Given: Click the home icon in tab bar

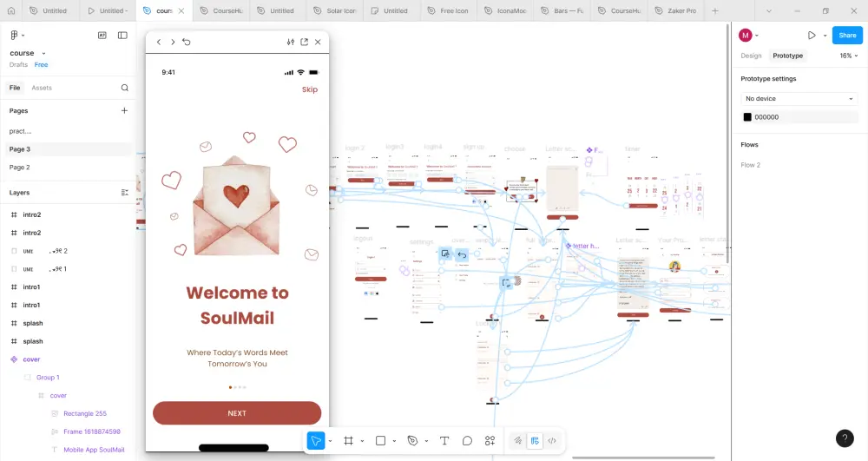Looking at the screenshot, I should [11, 10].
